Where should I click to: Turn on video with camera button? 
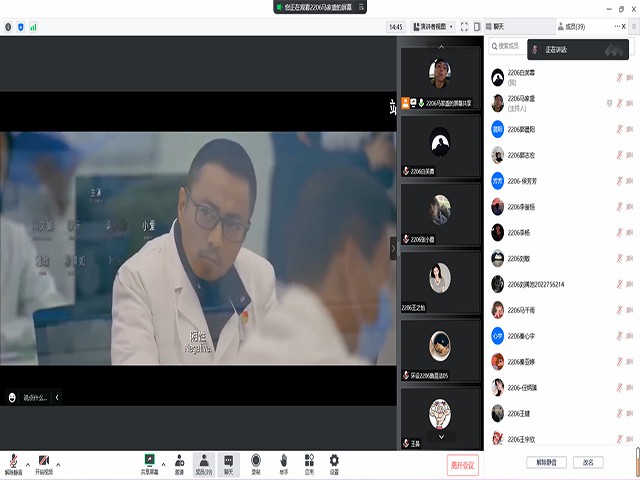click(44, 464)
